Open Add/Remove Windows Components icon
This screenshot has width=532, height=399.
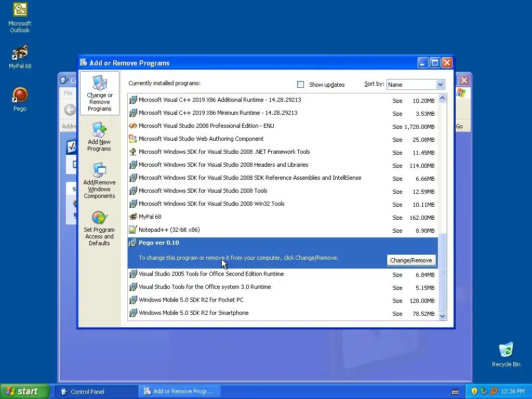point(99,180)
